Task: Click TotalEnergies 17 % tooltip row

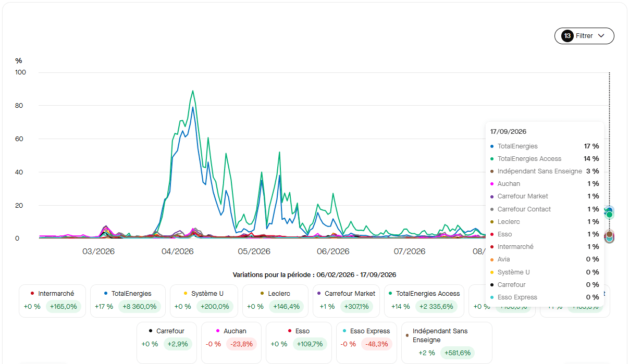Action: pyautogui.click(x=545, y=146)
